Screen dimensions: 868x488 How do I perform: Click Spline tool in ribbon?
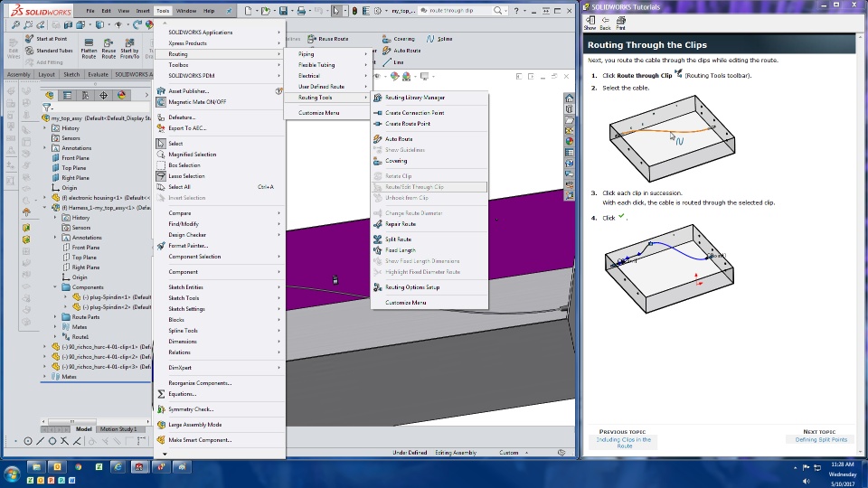(x=439, y=39)
